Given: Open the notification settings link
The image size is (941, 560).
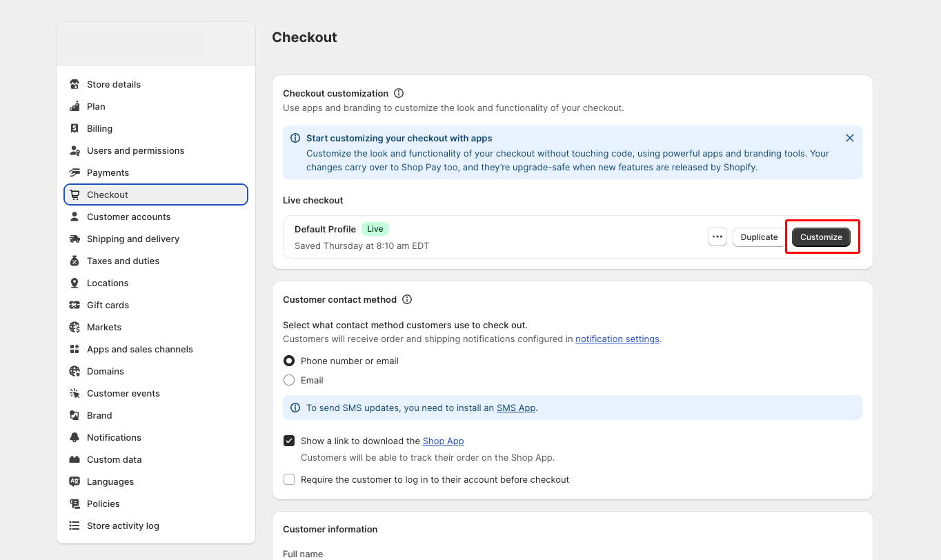Looking at the screenshot, I should pos(617,339).
